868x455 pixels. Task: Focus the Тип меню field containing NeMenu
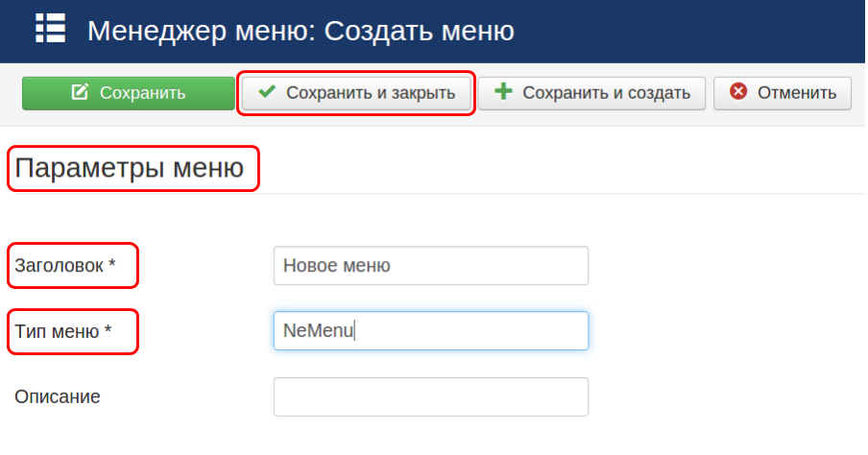(430, 331)
